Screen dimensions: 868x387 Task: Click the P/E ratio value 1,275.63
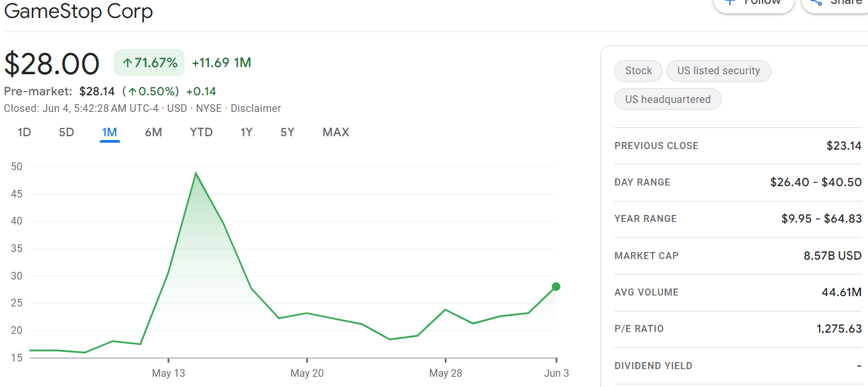[839, 329]
